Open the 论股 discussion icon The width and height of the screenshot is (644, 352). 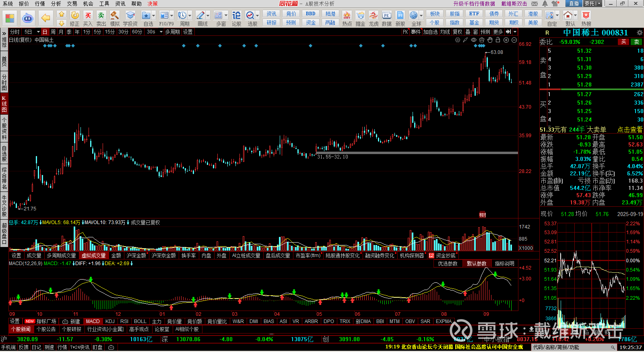pos(236,15)
